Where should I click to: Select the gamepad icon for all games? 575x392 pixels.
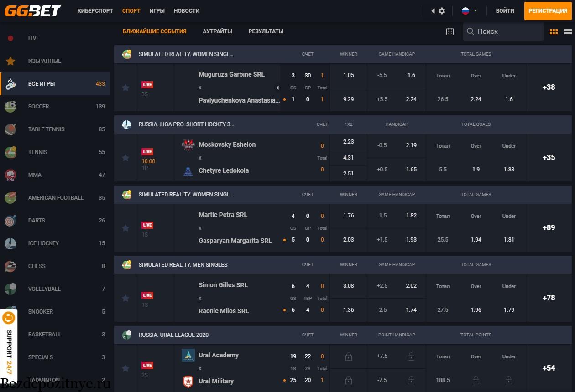pos(10,84)
